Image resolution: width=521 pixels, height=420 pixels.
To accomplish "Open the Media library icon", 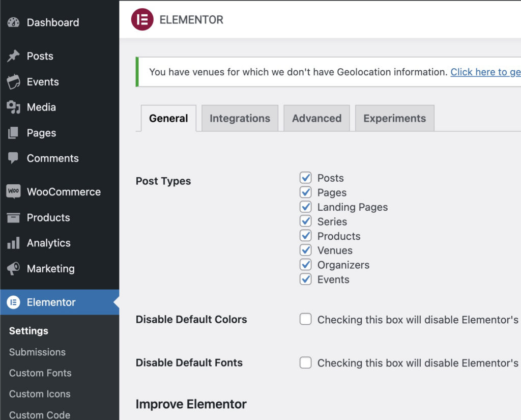I will click(x=14, y=107).
